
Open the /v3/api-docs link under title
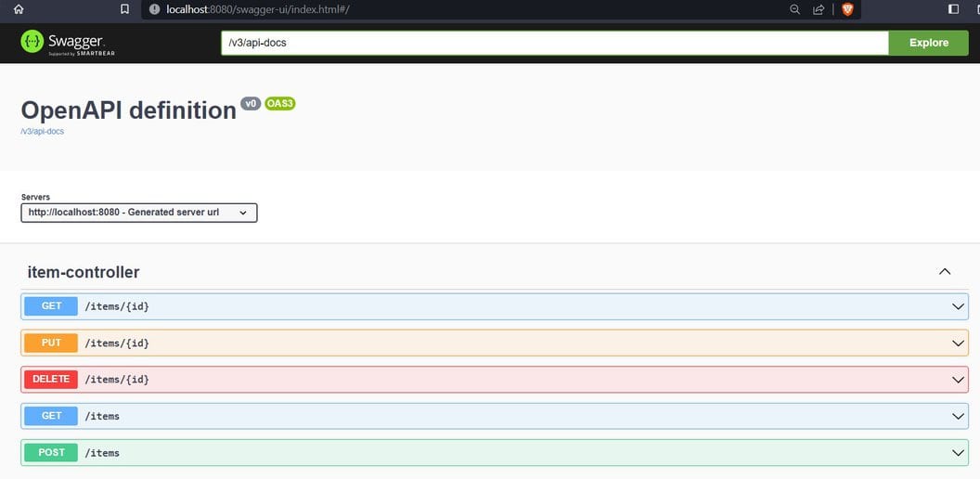point(43,131)
